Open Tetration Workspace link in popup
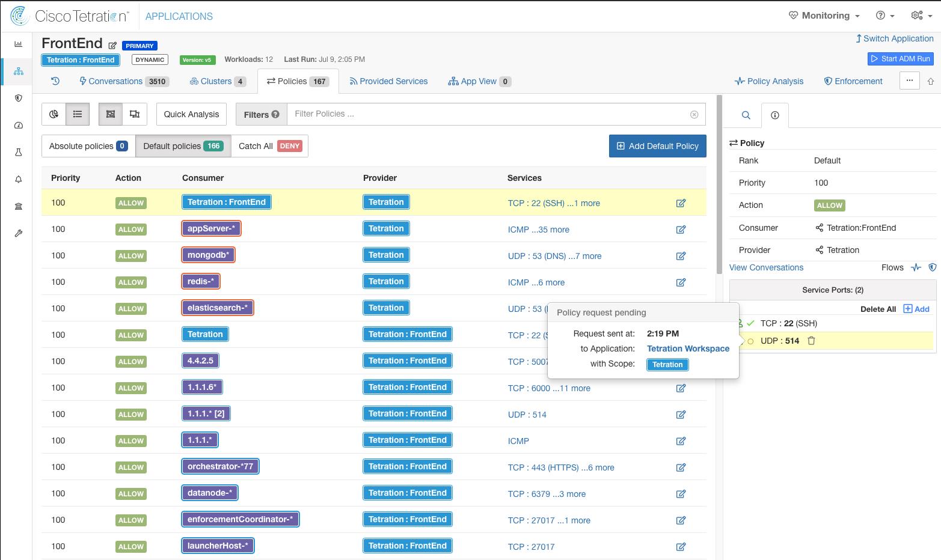 pyautogui.click(x=688, y=348)
